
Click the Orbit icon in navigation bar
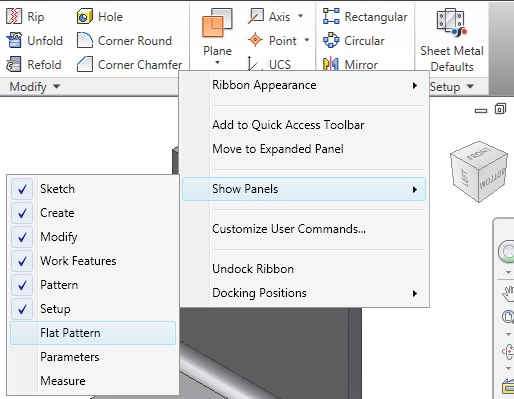[508, 352]
